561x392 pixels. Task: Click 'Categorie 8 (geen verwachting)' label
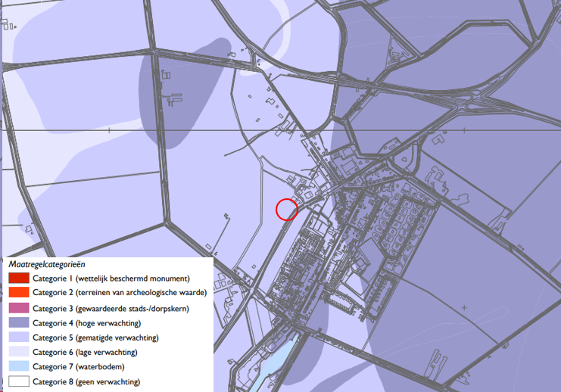[x=86, y=381]
